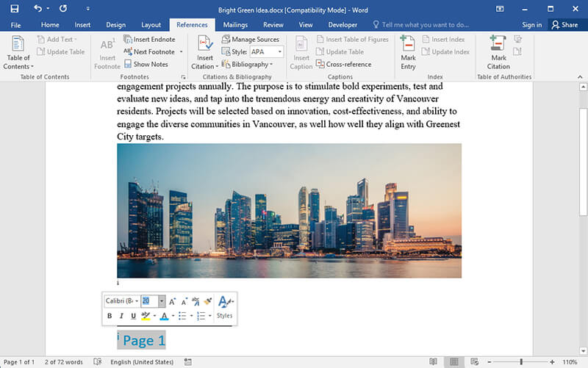Switch to the Insert tab
This screenshot has width=588, height=368.
pyautogui.click(x=82, y=25)
